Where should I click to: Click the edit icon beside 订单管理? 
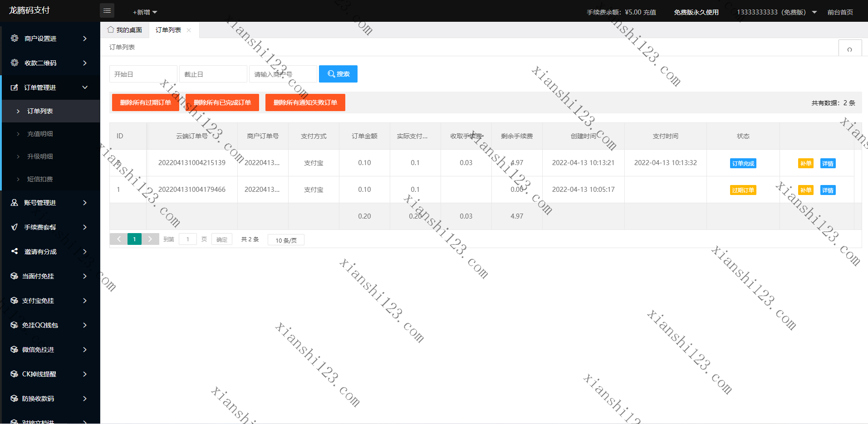(15, 87)
